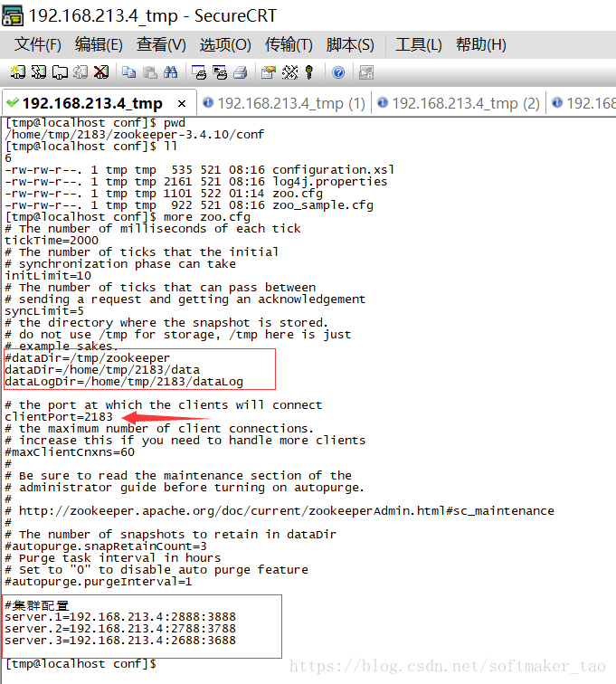This screenshot has width=616, height=684.
Task: Open Global Options tools icon
Action: click(x=289, y=72)
